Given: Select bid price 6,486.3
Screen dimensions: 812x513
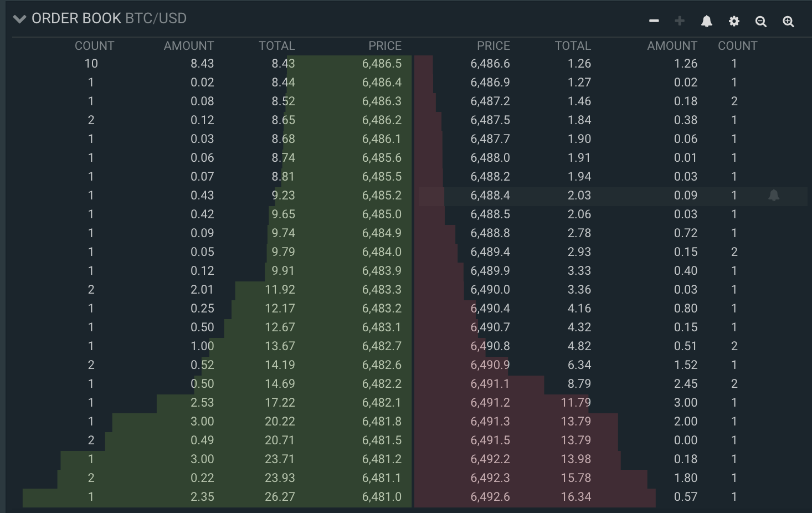Looking at the screenshot, I should [382, 101].
